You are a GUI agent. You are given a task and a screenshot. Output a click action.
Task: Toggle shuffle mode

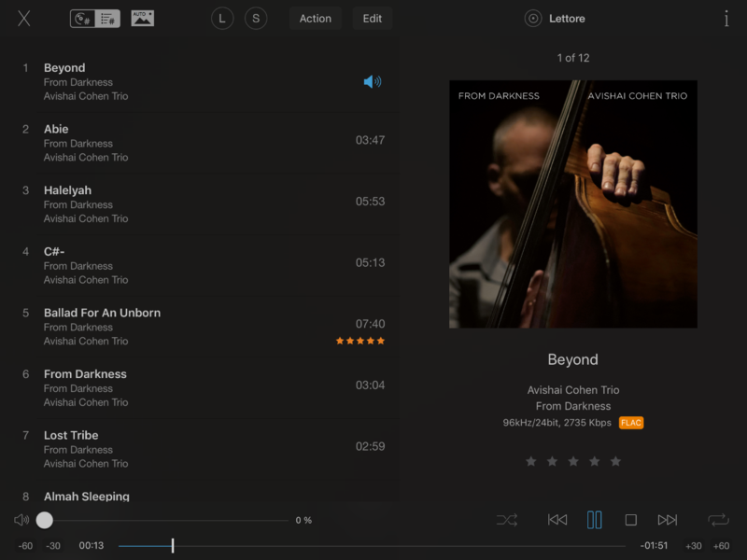(x=507, y=520)
